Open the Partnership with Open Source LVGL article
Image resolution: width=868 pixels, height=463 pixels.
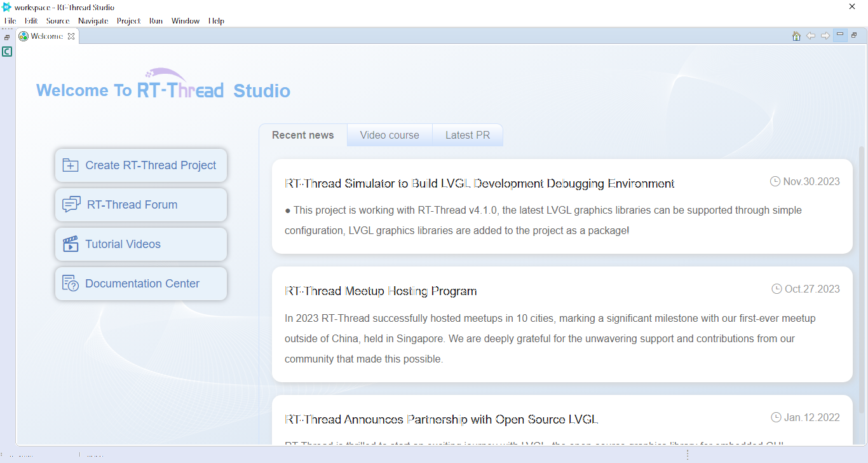point(442,419)
